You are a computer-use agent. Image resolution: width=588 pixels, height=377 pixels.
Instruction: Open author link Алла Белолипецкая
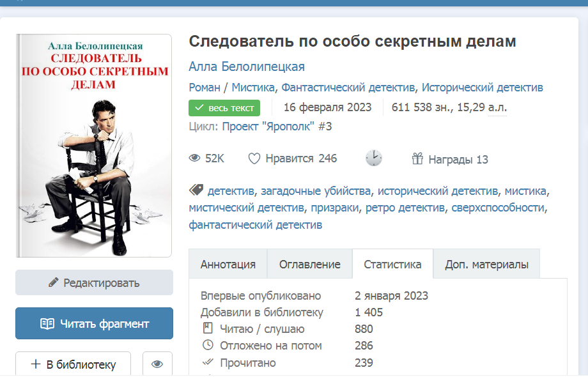[x=247, y=67]
